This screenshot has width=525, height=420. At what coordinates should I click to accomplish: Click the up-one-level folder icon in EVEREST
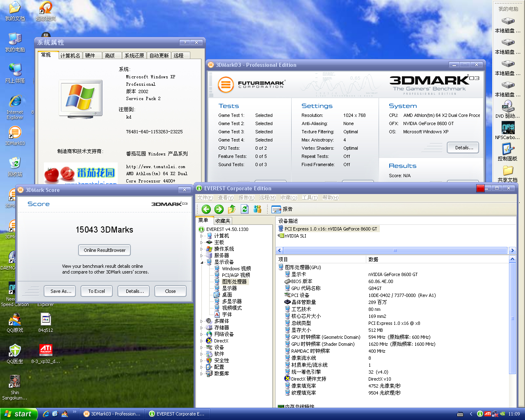(x=232, y=209)
